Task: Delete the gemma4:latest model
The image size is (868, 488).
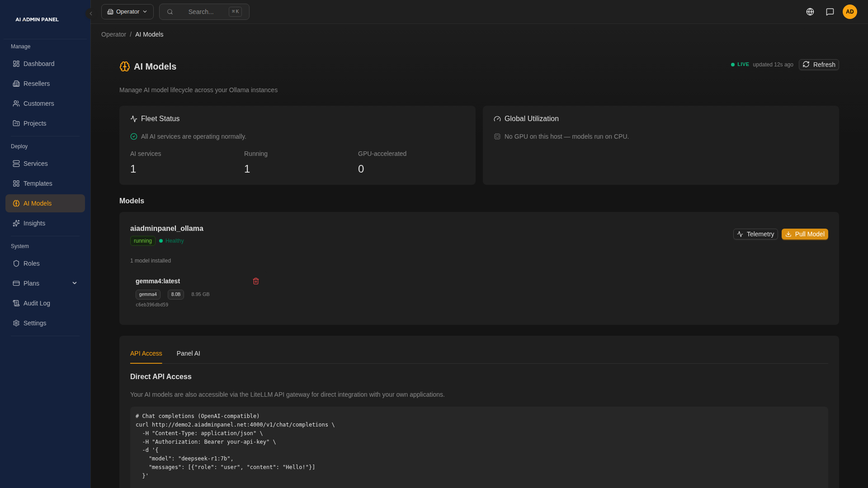Action: tap(256, 281)
